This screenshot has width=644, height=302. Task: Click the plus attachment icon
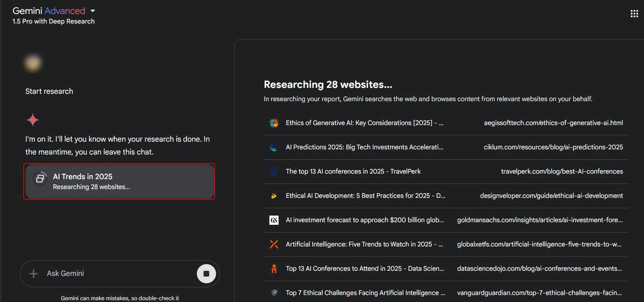[x=34, y=274]
